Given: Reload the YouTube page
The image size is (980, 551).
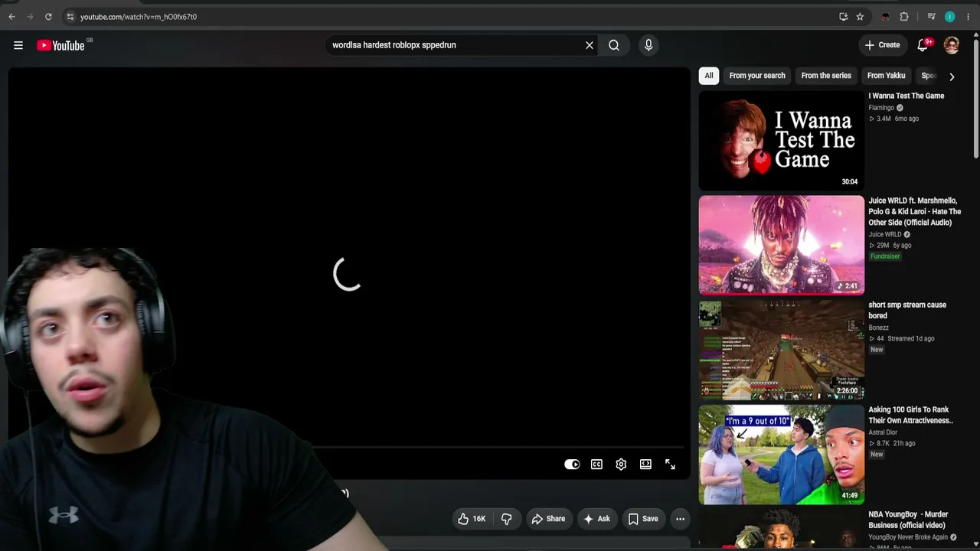Looking at the screenshot, I should pos(48,17).
